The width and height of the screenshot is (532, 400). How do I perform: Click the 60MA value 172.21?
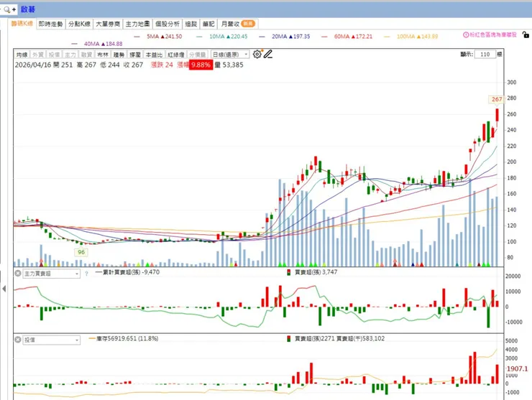click(x=364, y=37)
